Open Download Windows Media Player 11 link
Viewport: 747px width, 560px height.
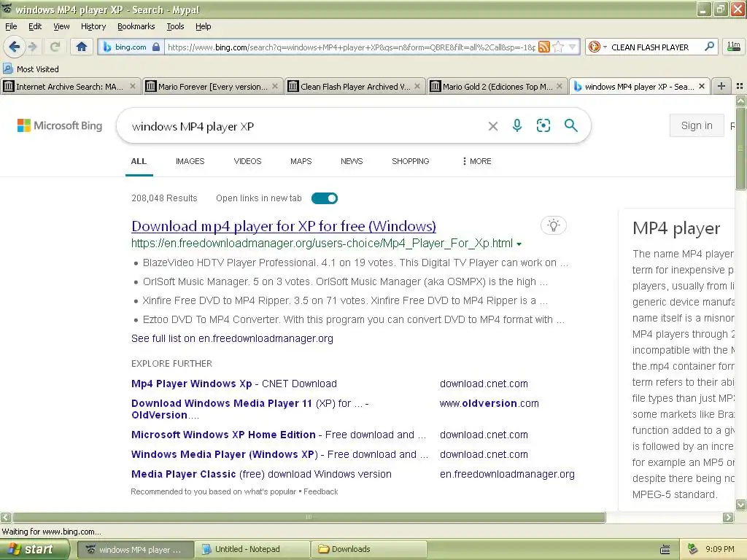[249, 409]
